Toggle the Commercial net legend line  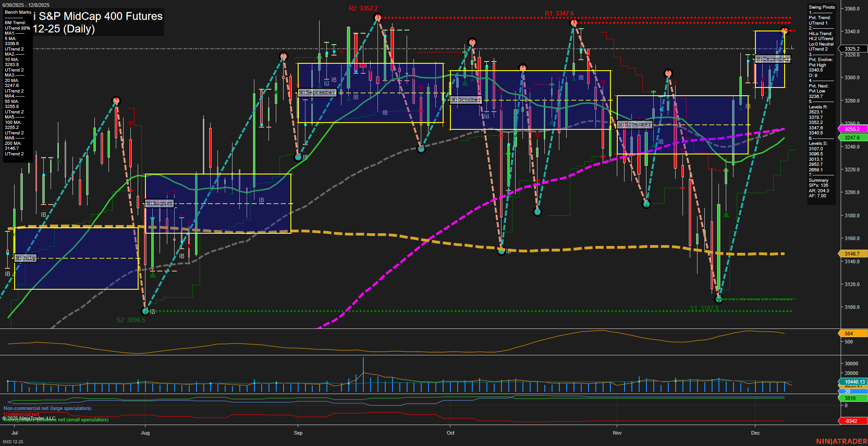(x=21, y=413)
